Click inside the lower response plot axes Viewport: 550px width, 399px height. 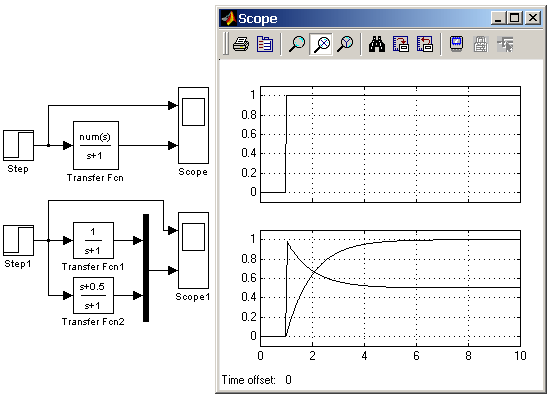point(390,288)
